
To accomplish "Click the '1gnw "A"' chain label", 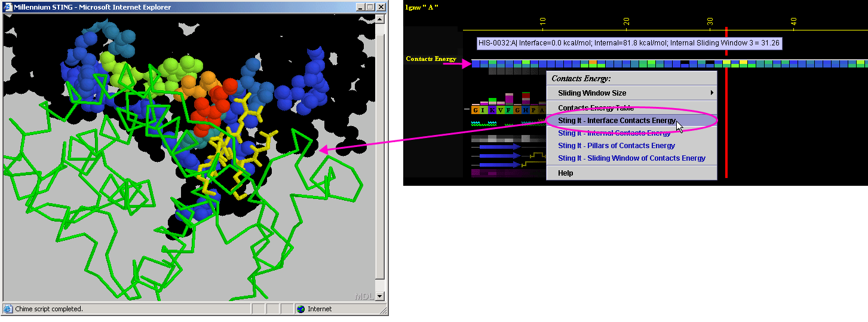I will coord(422,7).
